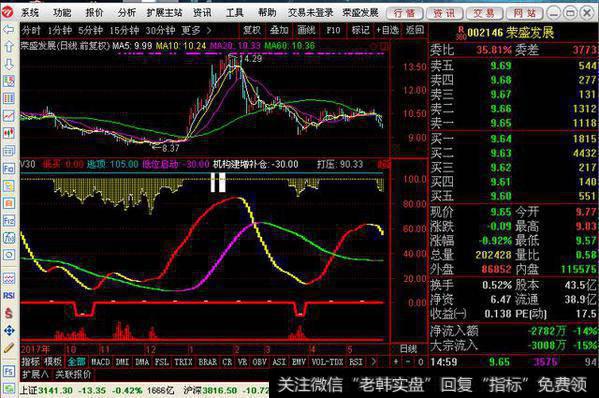This screenshot has height=398, width=599.
Task: Expand the 扩展∧ panel tab
Action: (35, 374)
